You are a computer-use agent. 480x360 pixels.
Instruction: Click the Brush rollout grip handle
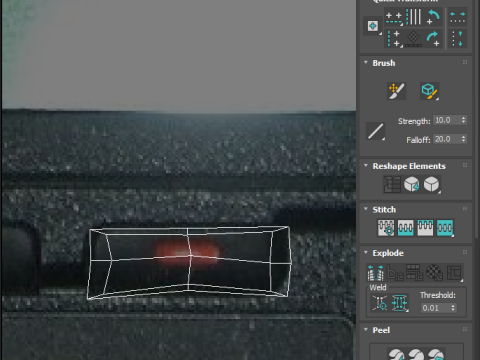(465, 62)
